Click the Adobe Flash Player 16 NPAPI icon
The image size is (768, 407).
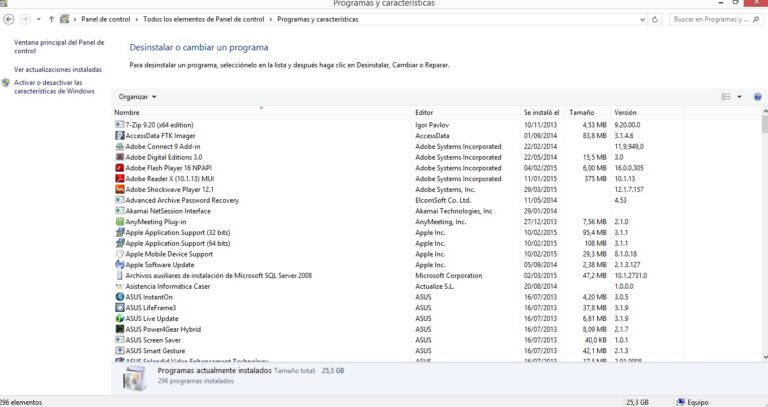pos(119,168)
